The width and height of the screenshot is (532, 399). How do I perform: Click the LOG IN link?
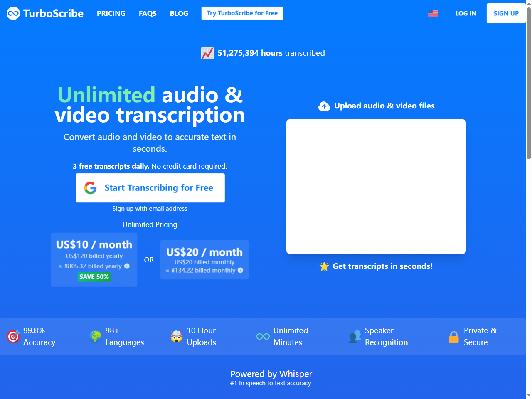(466, 13)
